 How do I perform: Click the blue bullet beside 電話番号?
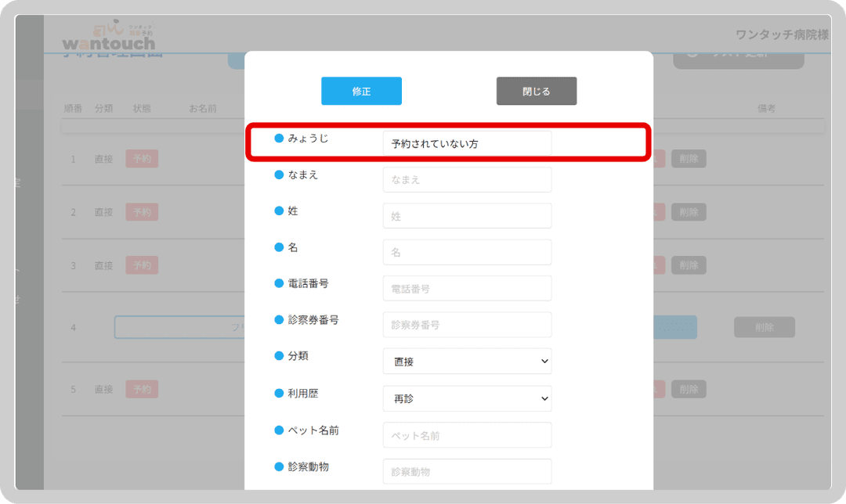pyautogui.click(x=279, y=283)
